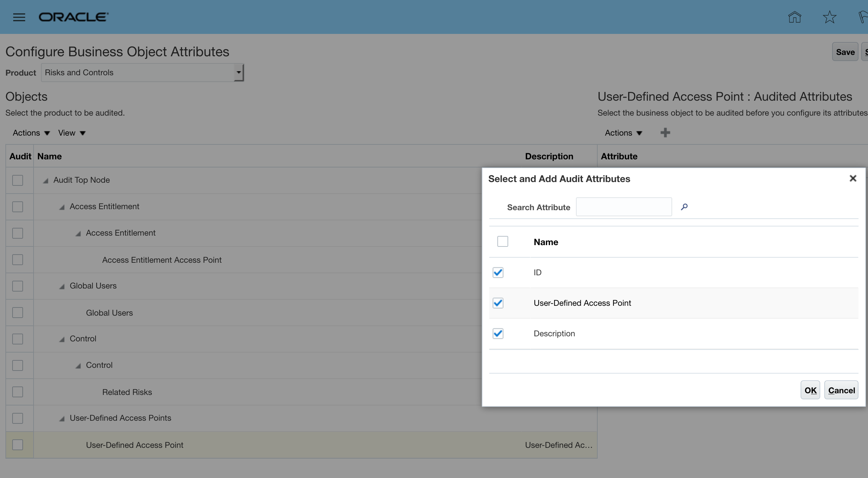The height and width of the screenshot is (478, 868).
Task: Tick the audit checkbox for Global Users leaf row
Action: [x=18, y=312]
